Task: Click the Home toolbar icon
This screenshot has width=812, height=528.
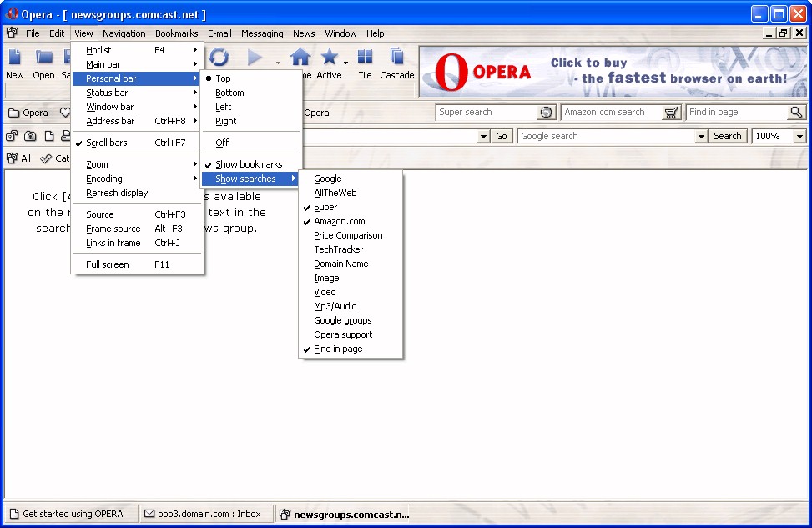Action: 300,58
